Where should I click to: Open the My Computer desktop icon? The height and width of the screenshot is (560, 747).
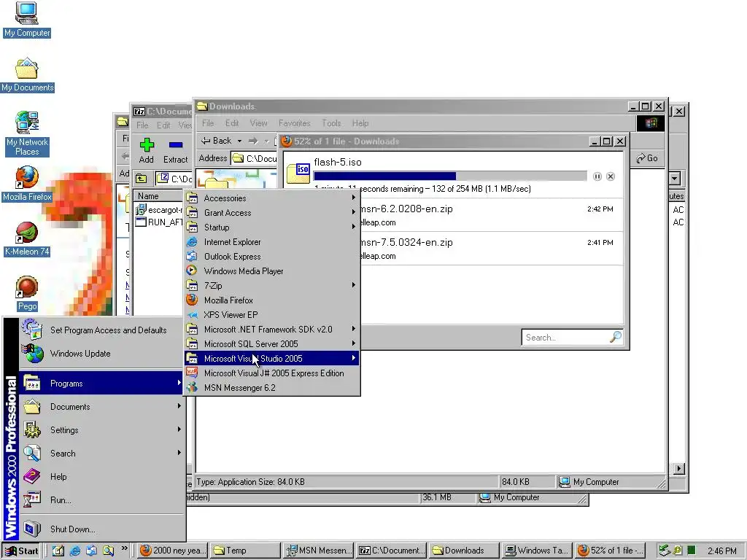(27, 20)
